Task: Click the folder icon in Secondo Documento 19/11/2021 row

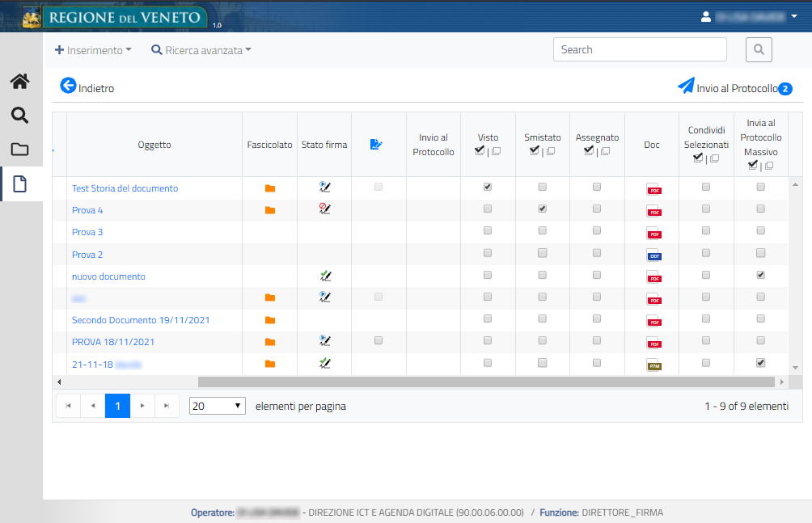Action: click(270, 321)
